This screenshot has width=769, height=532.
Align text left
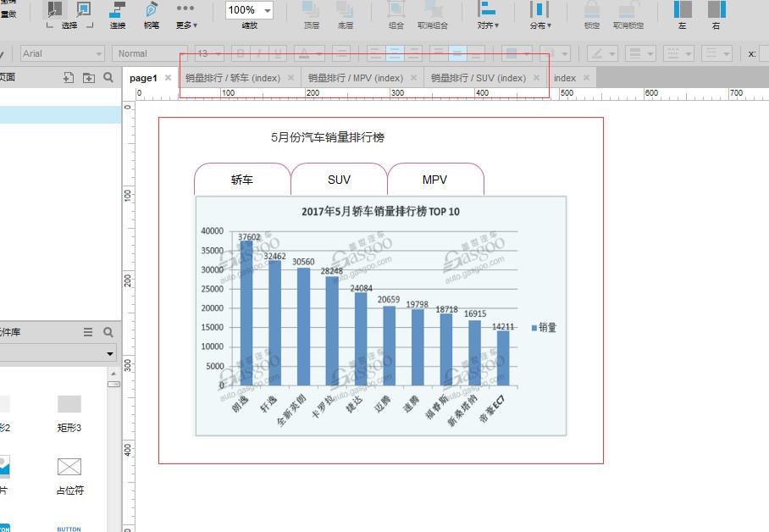coord(376,53)
